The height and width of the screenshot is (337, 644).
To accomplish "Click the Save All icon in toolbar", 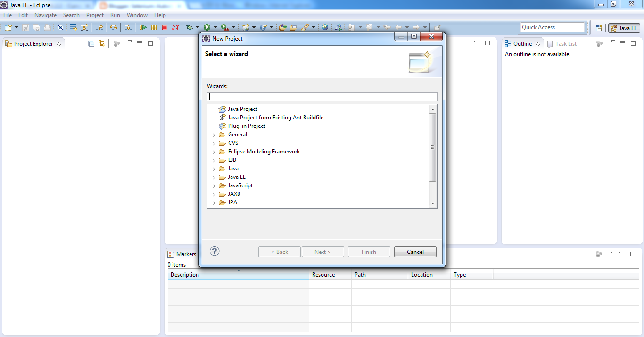I will coord(36,27).
